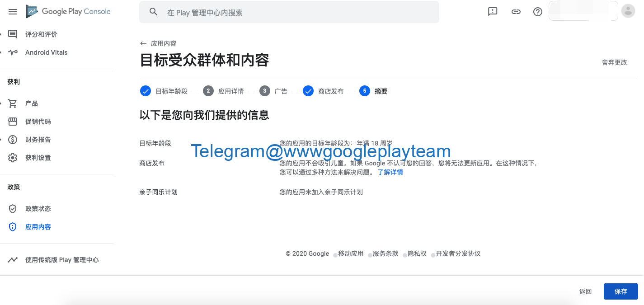Click the © 2020 Google text
The height and width of the screenshot is (305, 644).
click(307, 253)
